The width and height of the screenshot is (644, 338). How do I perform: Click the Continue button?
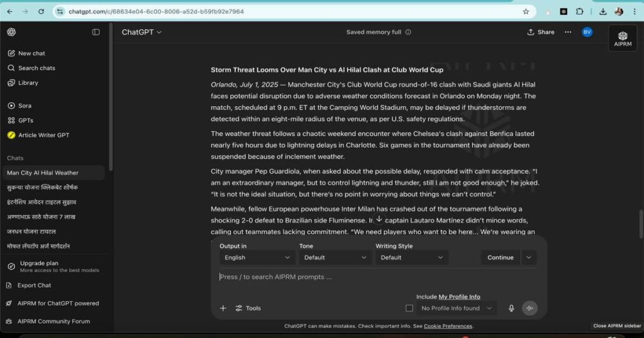click(x=500, y=258)
